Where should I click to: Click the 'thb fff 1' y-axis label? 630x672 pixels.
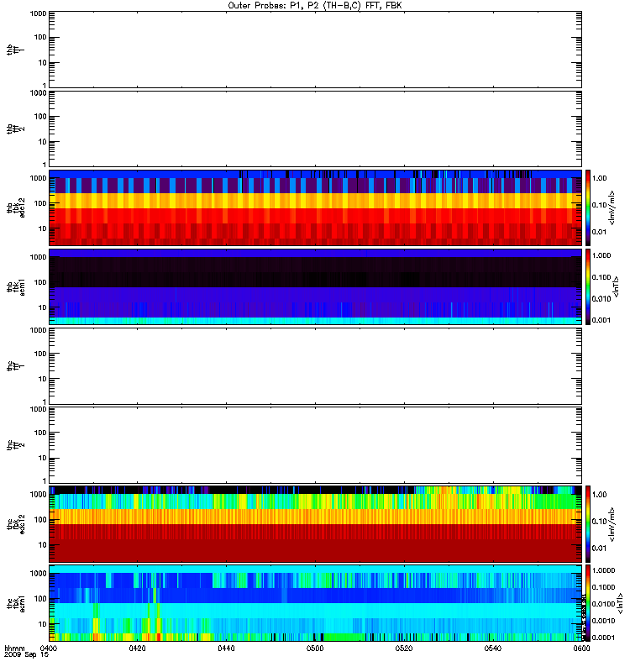point(16,50)
